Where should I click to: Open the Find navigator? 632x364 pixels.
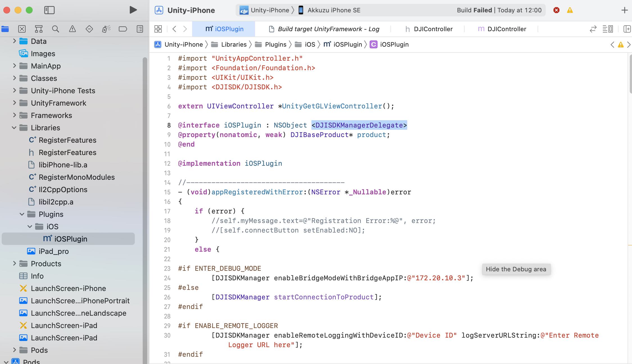point(56,29)
